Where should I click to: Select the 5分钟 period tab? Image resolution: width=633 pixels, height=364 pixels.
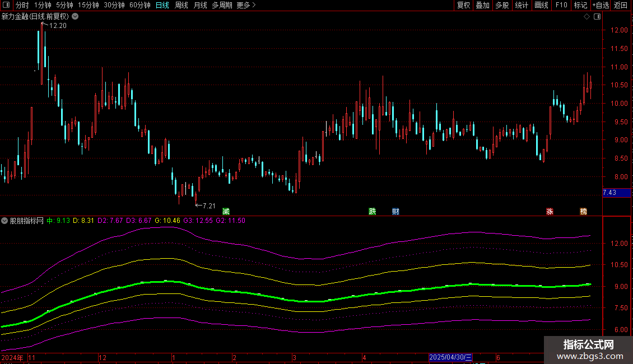point(64,5)
